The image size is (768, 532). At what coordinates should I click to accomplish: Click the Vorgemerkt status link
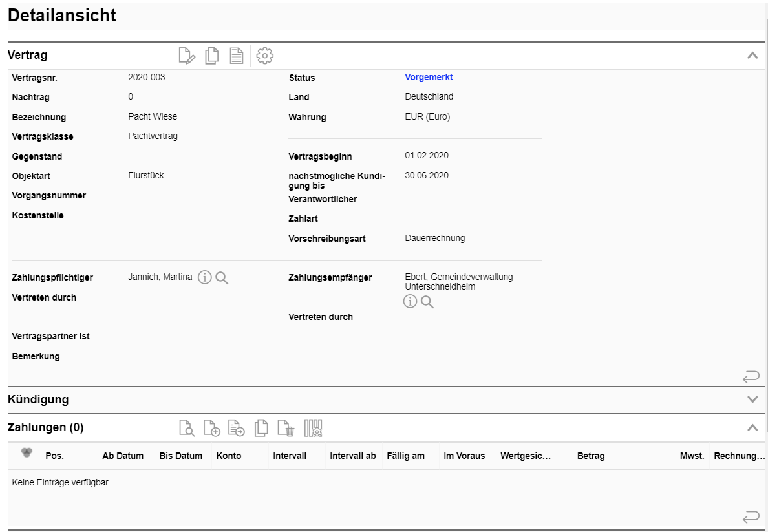click(429, 77)
